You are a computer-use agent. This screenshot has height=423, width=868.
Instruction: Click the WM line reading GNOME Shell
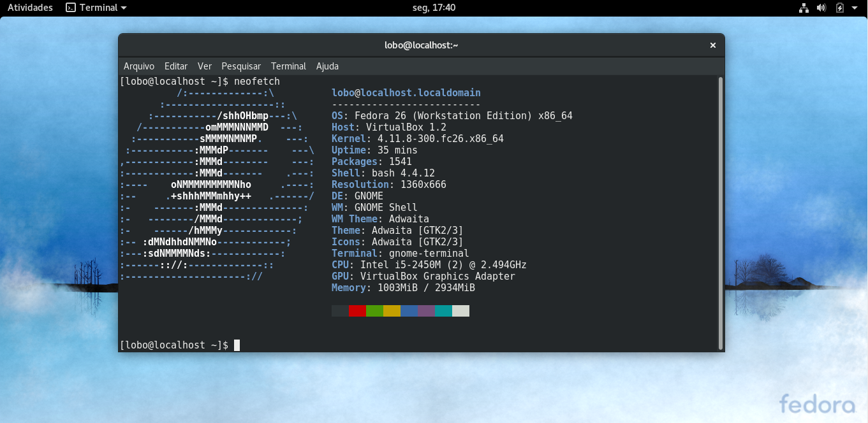(x=375, y=208)
